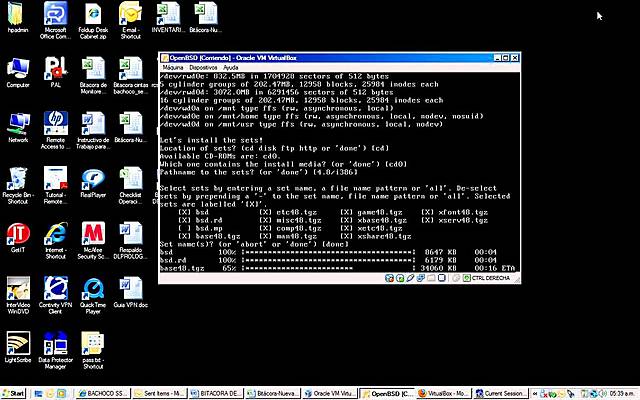Switch to Bitácora-Nueva... Excel taskbar window

coord(272,393)
